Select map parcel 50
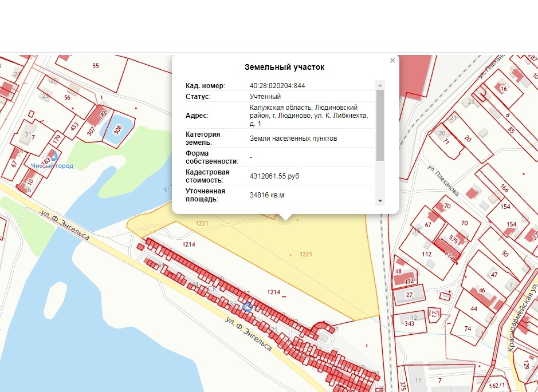 tap(505, 253)
